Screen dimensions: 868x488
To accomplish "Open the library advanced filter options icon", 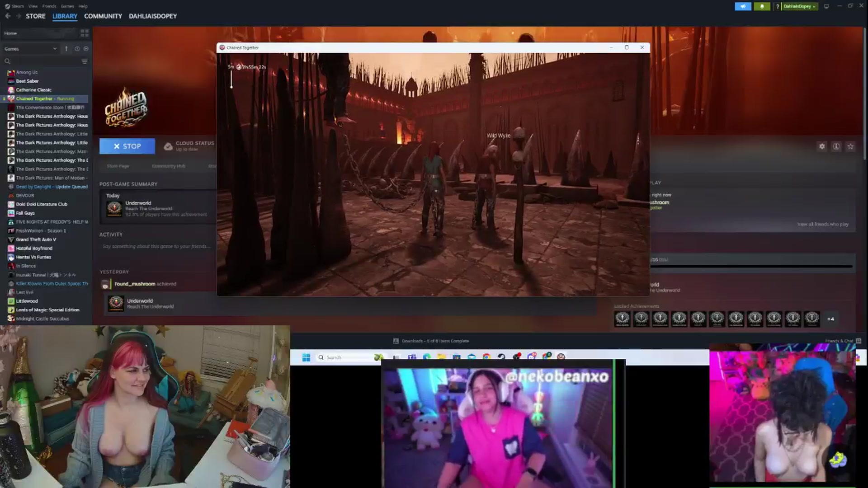I will pyautogui.click(x=85, y=61).
